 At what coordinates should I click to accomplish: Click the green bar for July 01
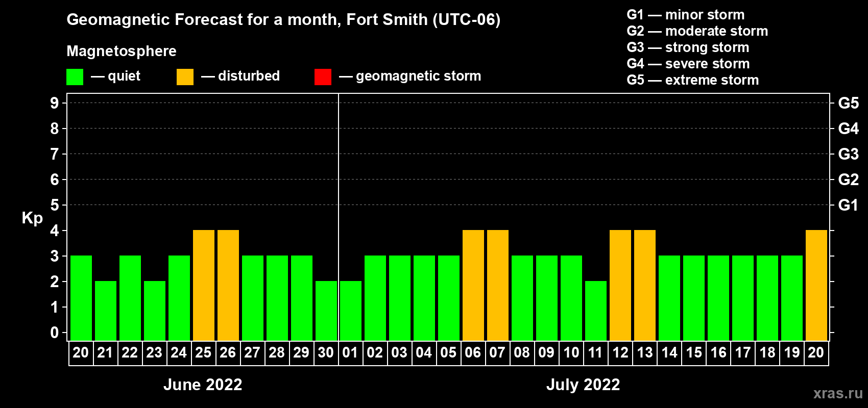pyautogui.click(x=351, y=311)
